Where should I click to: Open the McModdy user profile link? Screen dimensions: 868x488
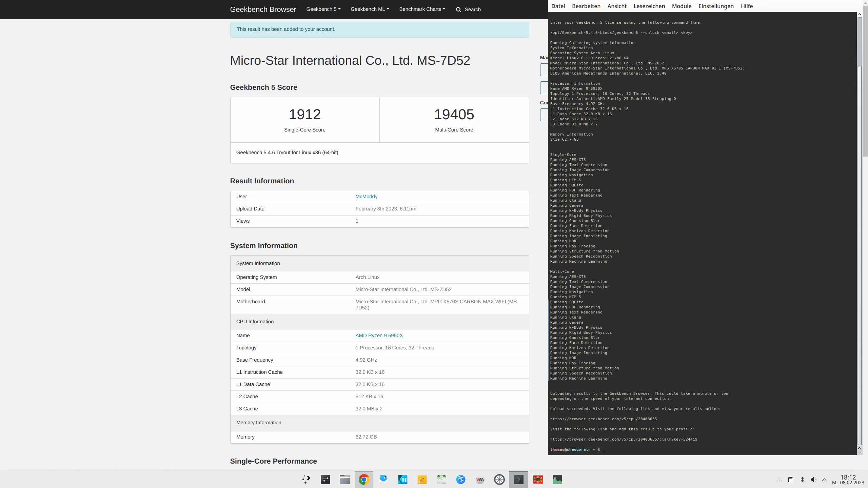coord(367,197)
